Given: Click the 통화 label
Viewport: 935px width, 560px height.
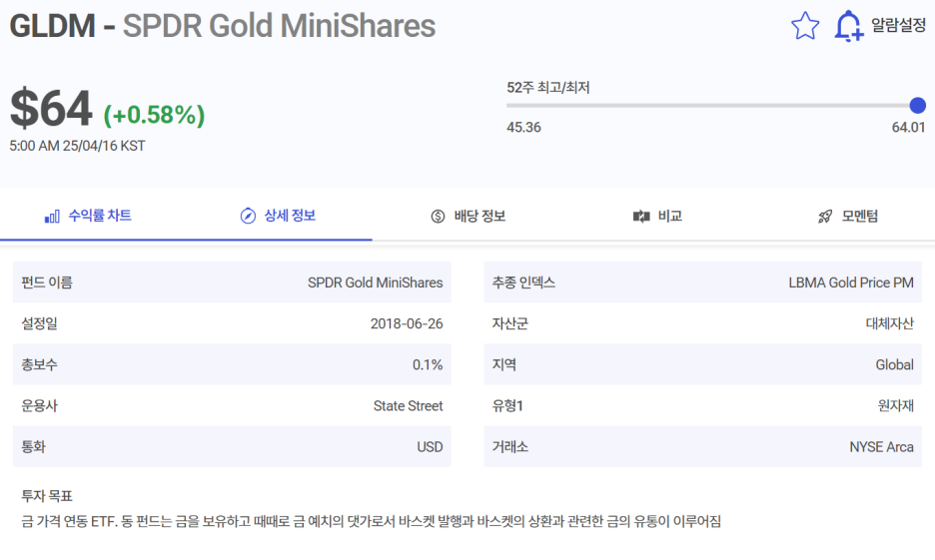Looking at the screenshot, I should [33, 447].
